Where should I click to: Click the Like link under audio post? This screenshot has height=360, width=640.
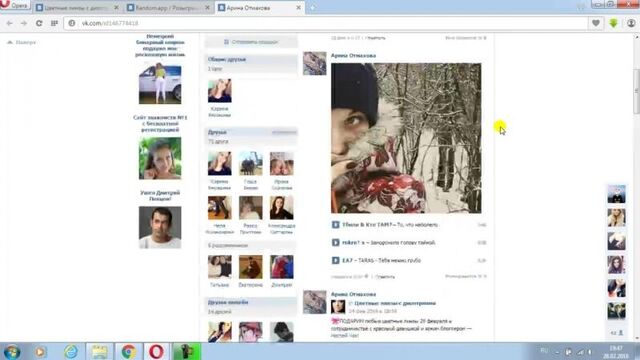coord(466,276)
